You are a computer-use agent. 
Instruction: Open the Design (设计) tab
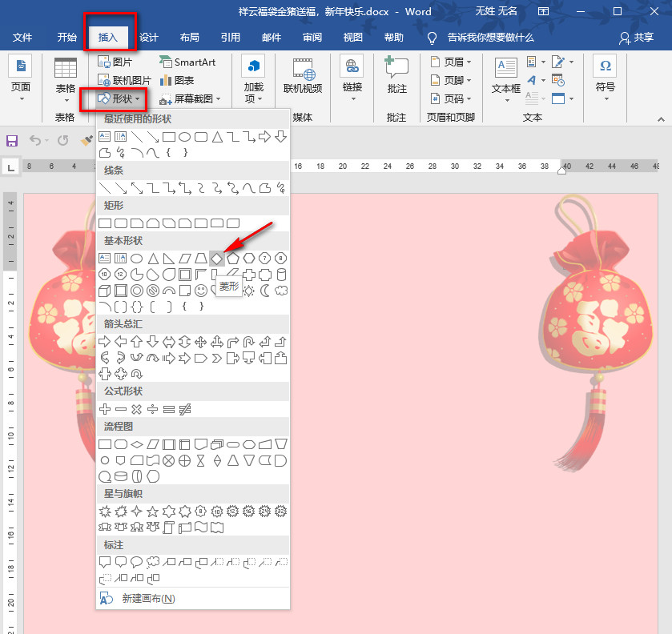click(x=149, y=38)
